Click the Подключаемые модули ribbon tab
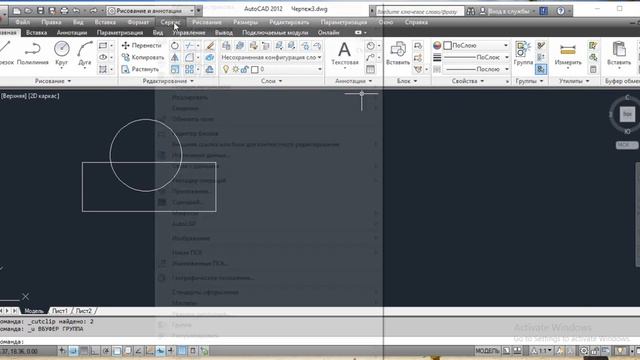The height and width of the screenshot is (360, 640). [275, 33]
